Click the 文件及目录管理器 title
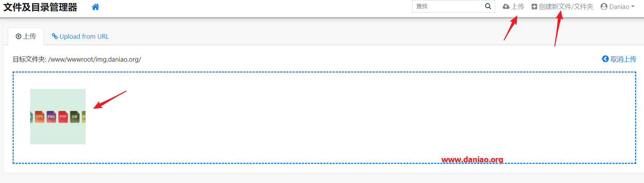Screen dimensions: 644x183 (40, 7)
